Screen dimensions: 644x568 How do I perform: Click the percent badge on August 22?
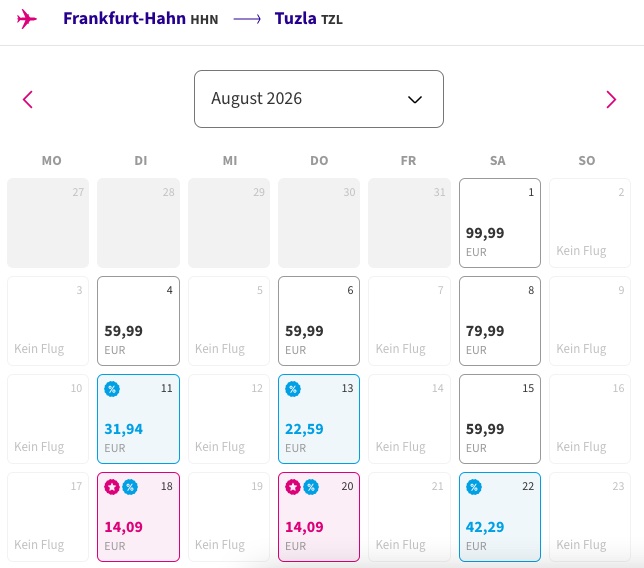coord(474,487)
